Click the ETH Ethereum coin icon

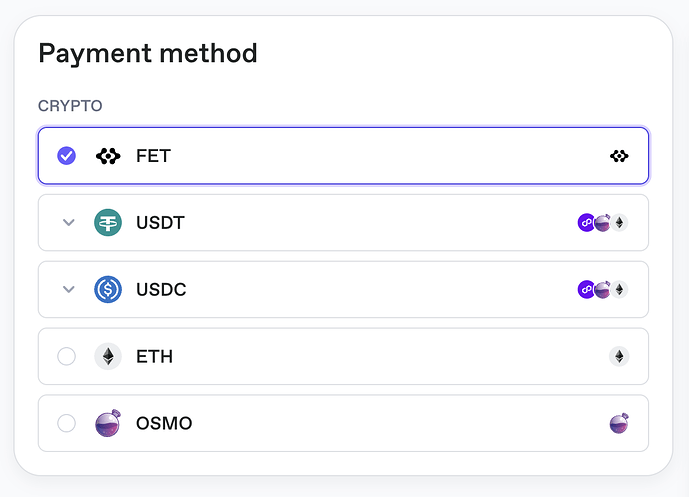(x=108, y=356)
